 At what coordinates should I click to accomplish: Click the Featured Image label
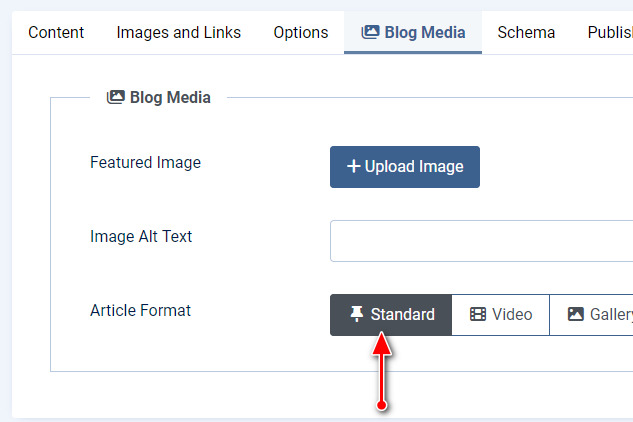point(145,162)
